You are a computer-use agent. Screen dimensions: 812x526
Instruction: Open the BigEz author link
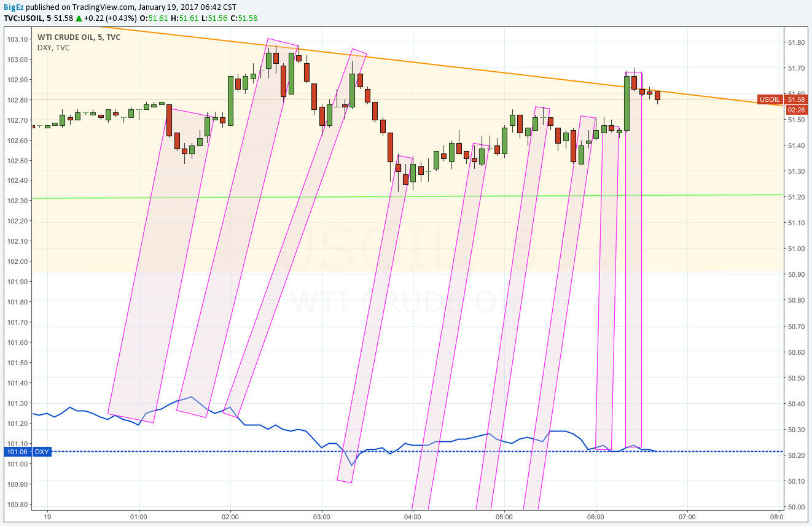(x=15, y=7)
